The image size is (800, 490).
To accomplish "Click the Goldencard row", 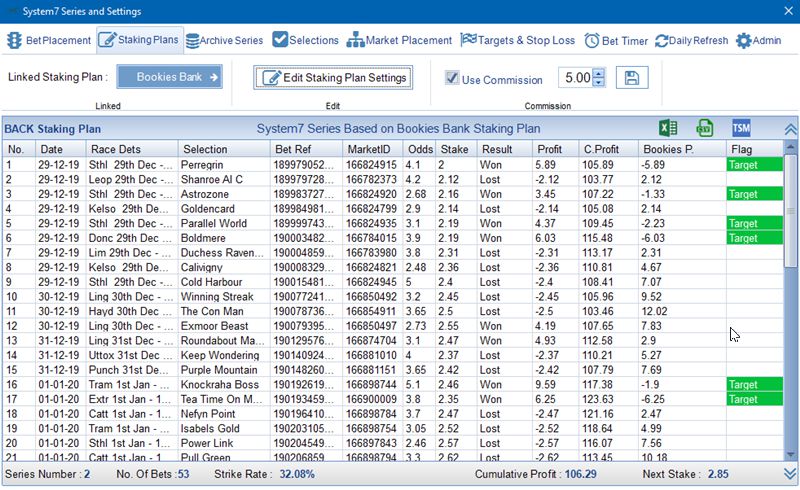I will pos(393,209).
